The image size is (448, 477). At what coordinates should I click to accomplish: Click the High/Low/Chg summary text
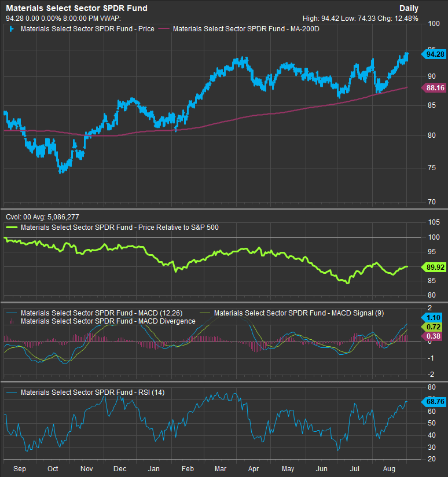click(x=361, y=19)
